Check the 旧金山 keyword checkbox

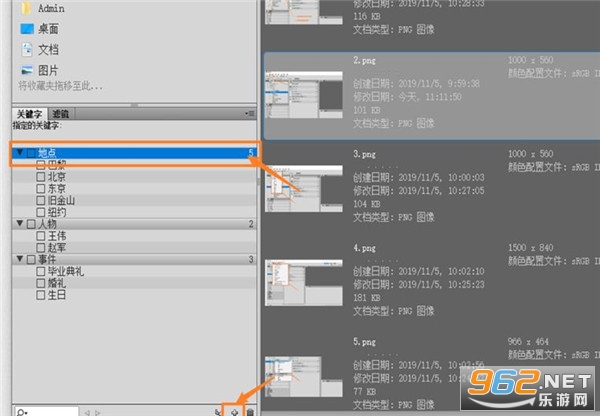point(41,201)
